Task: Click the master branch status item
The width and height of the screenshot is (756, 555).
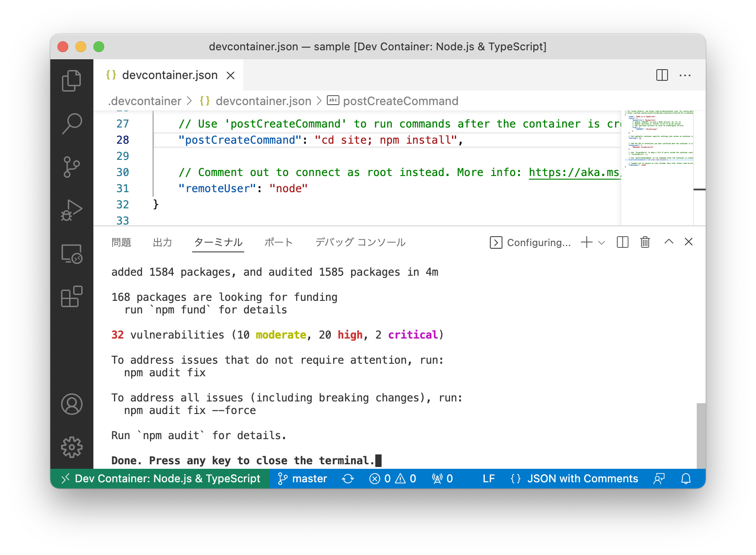Action: coord(303,479)
